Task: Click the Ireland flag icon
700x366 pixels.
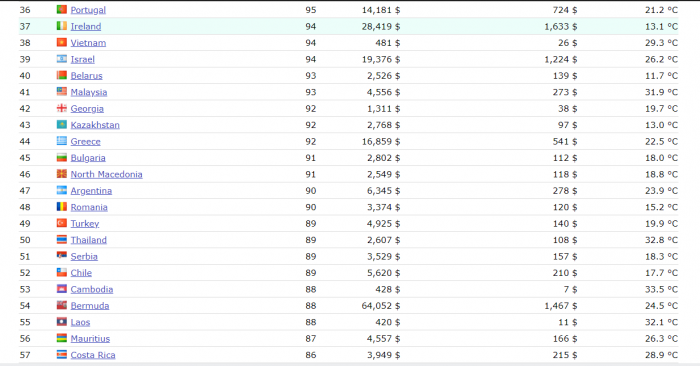Action: pos(62,26)
